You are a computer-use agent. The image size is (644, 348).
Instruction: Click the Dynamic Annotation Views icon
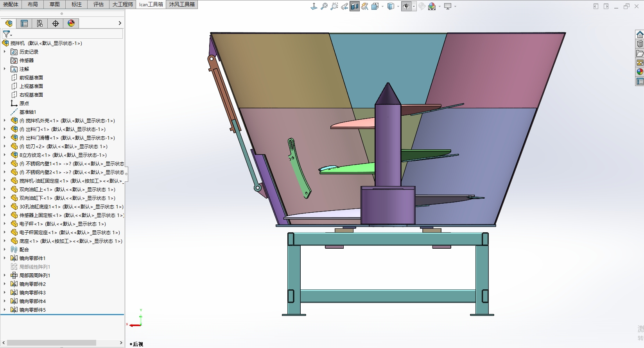365,6
